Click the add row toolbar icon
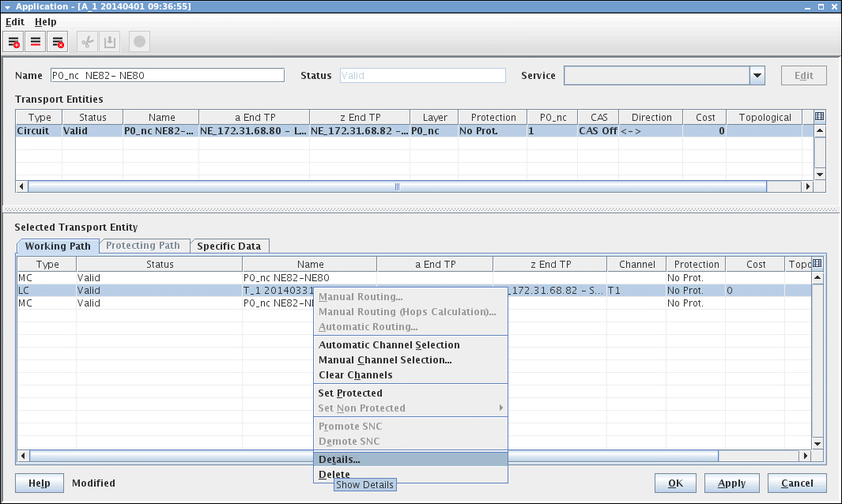842x504 pixels. [x=14, y=42]
